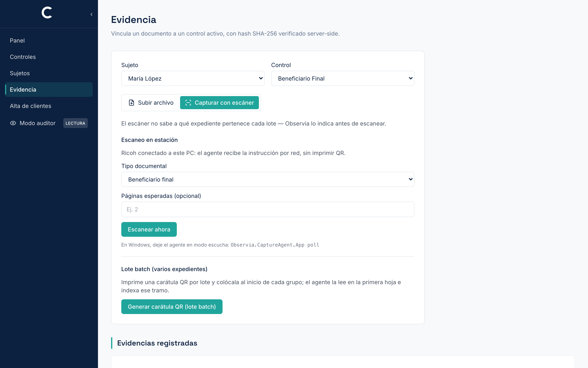Collapse the sidebar with the chevron arrow
588x368 pixels.
point(91,14)
